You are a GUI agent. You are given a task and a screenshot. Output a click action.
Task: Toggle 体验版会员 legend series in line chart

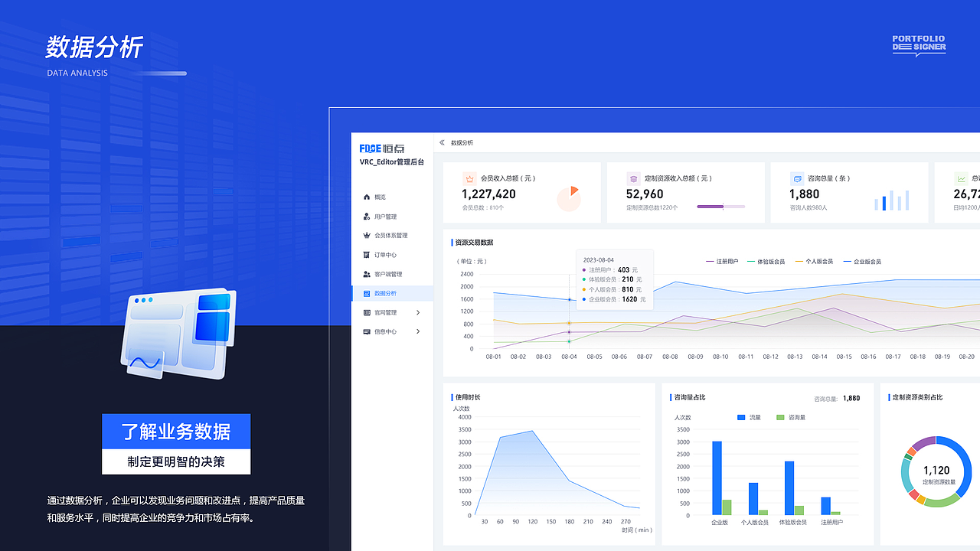pyautogui.click(x=766, y=262)
